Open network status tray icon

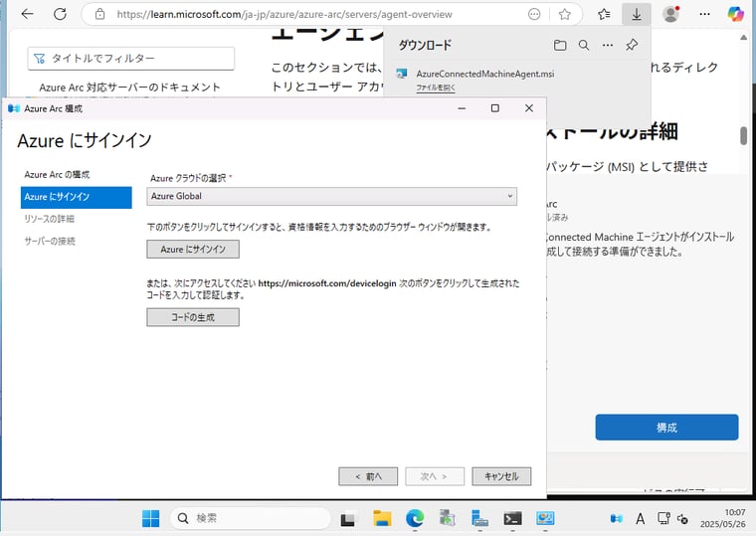[x=663, y=519]
